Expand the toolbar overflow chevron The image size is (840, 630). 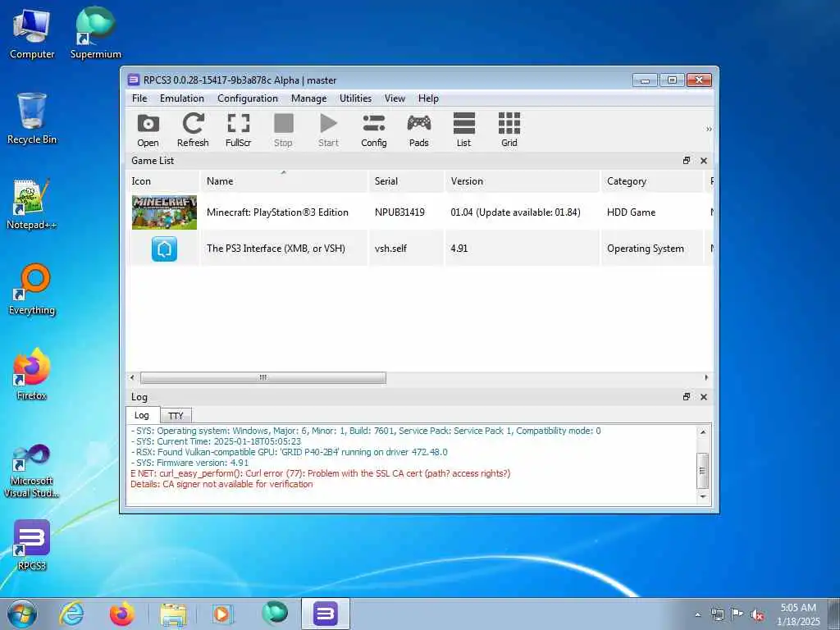tap(709, 129)
